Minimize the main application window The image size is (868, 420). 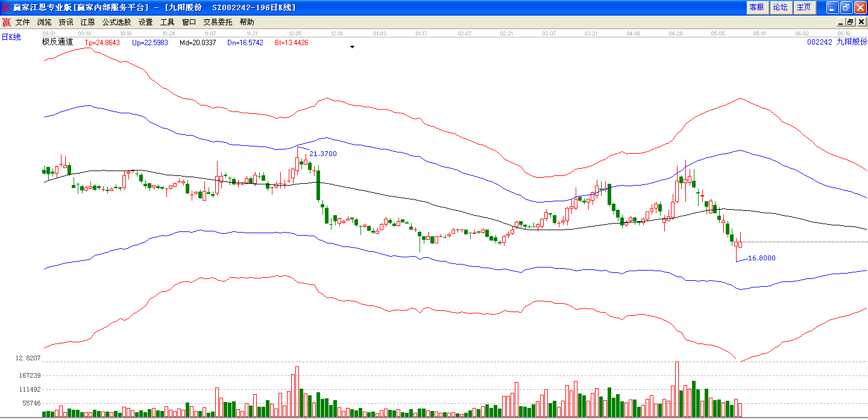[832, 7]
